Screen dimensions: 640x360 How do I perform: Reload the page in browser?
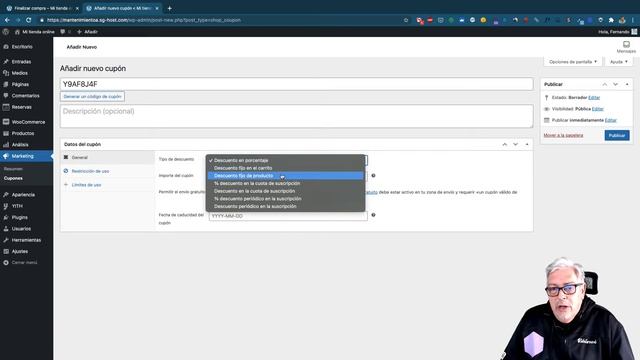pyautogui.click(x=29, y=20)
